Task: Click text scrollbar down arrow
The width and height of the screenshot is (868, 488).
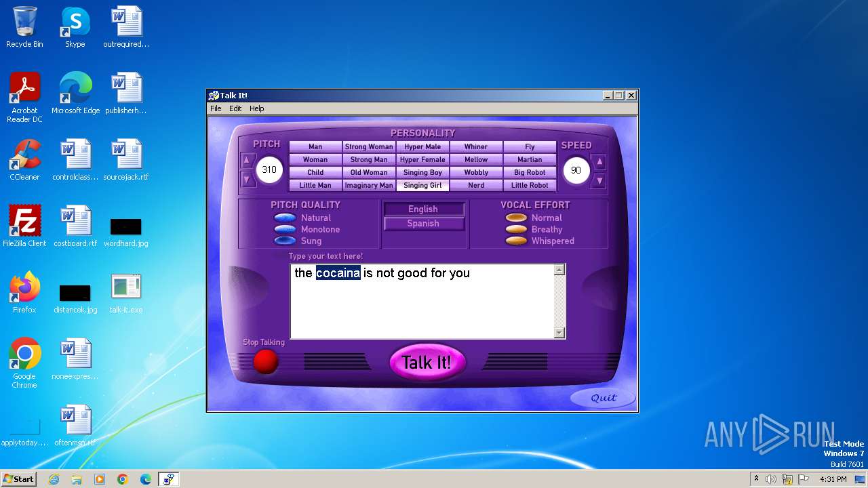Action: point(559,333)
